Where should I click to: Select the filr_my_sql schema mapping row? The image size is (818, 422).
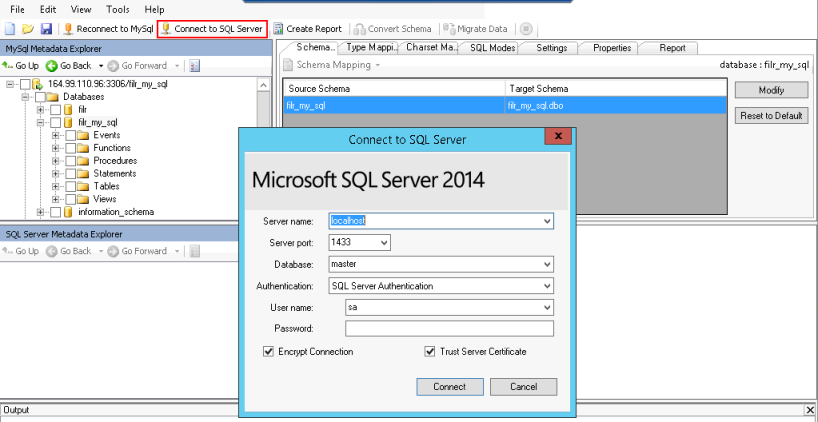pos(504,105)
